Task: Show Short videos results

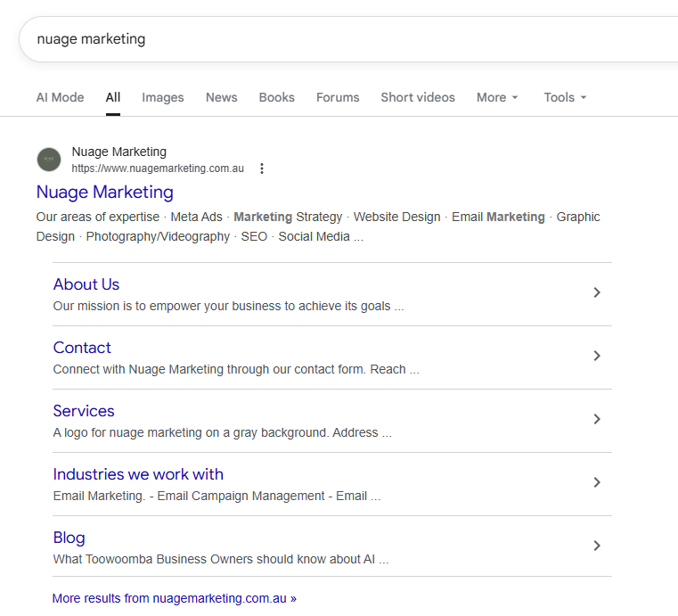Action: pos(418,97)
